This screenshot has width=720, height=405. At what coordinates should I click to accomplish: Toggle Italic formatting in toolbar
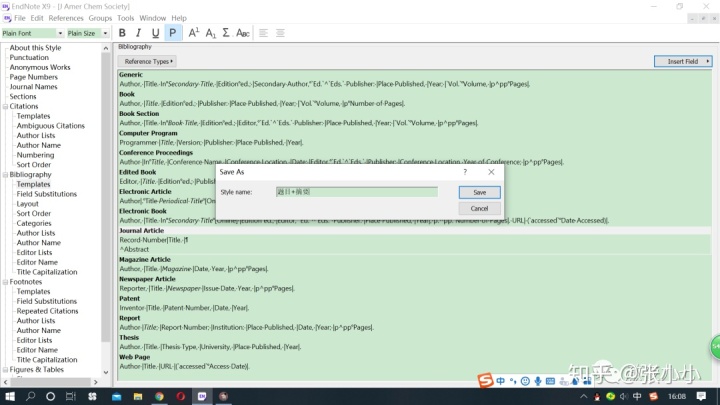(138, 33)
